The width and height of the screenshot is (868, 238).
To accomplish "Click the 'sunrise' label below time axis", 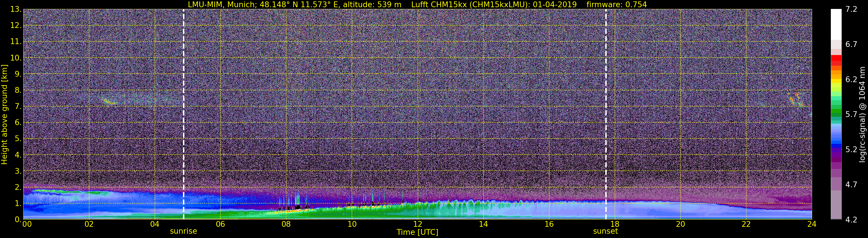I will point(183,231).
